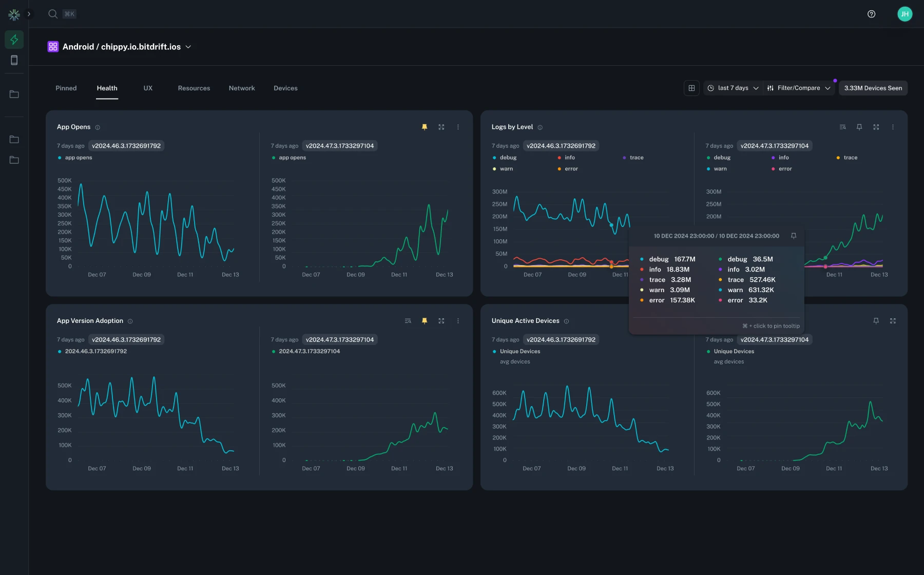
Task: Click the v2024.46.3.1732691792 version chip
Action: coord(126,145)
